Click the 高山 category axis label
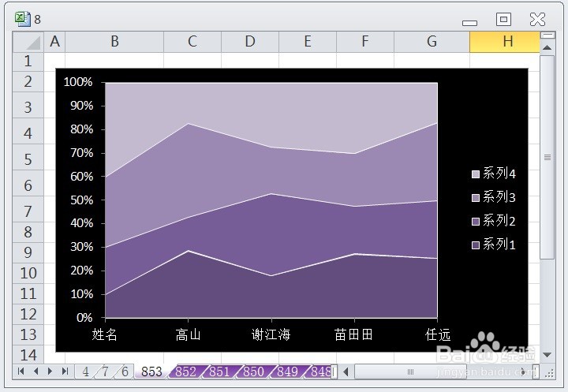Image resolution: width=568 pixels, height=392 pixels. pyautogui.click(x=188, y=334)
